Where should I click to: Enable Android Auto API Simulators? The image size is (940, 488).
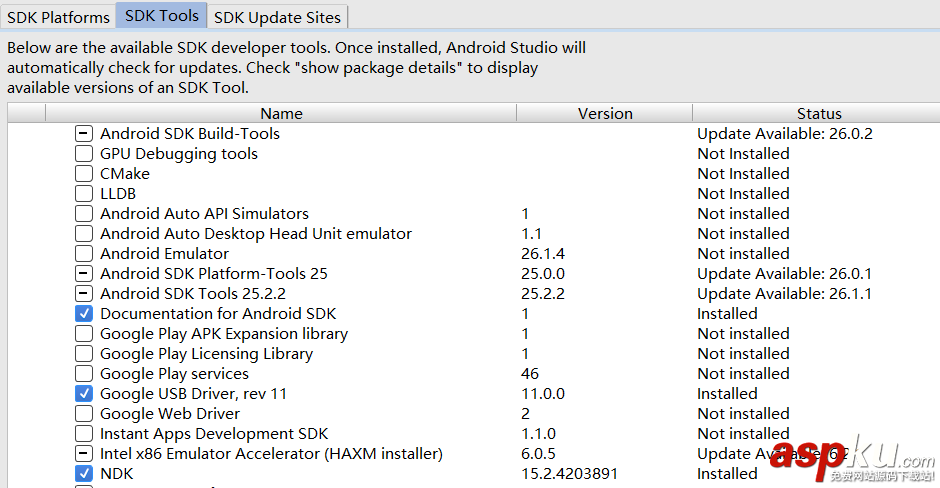[x=84, y=213]
